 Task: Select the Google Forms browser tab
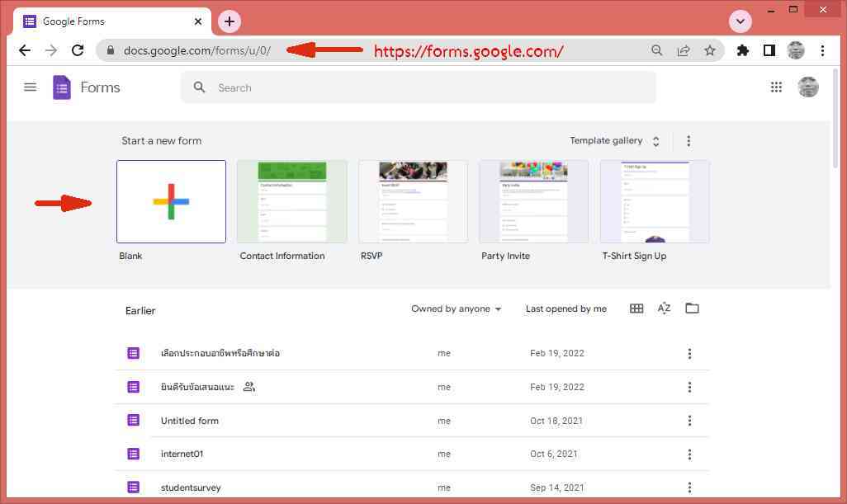(107, 21)
